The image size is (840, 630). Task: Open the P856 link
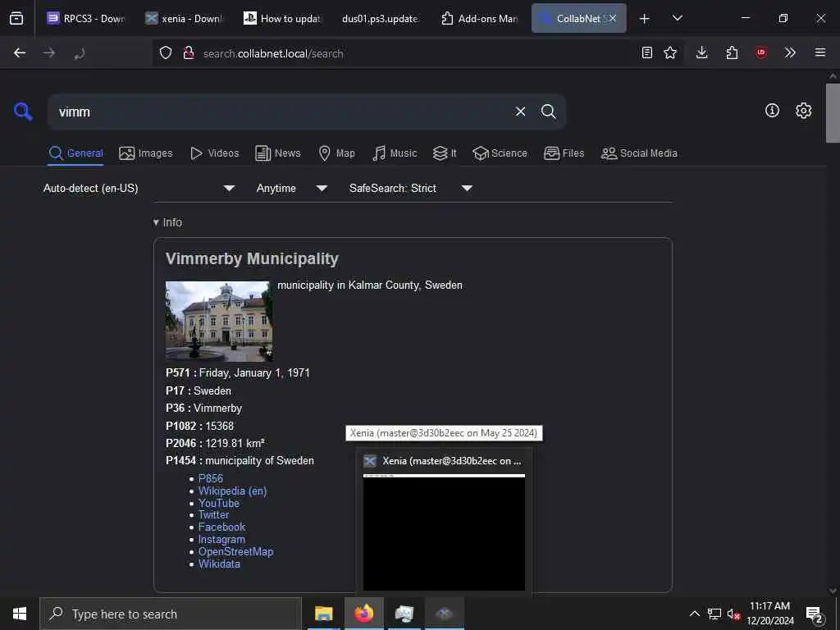pyautogui.click(x=211, y=478)
